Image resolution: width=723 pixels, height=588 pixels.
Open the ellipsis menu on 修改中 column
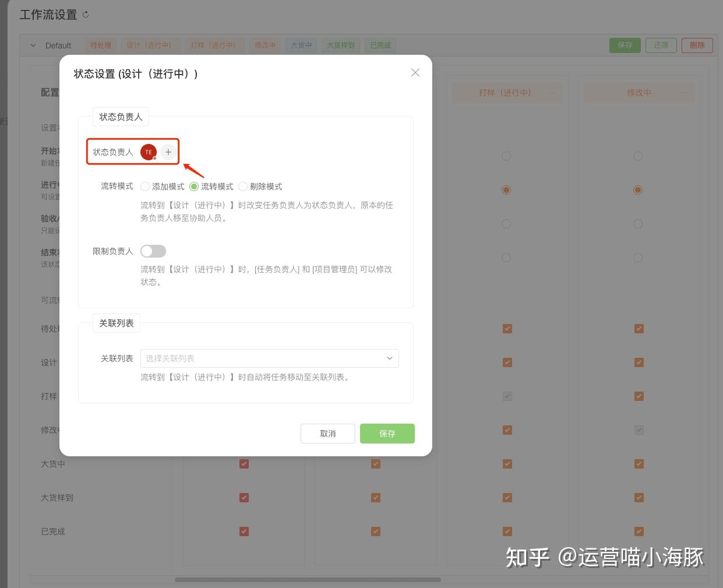click(x=685, y=92)
